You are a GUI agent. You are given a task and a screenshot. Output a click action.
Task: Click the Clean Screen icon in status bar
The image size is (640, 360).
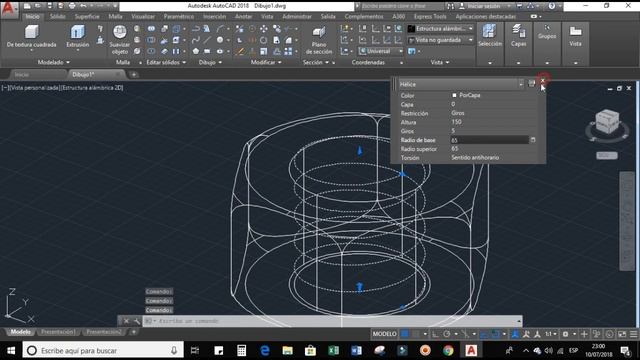tap(622, 334)
